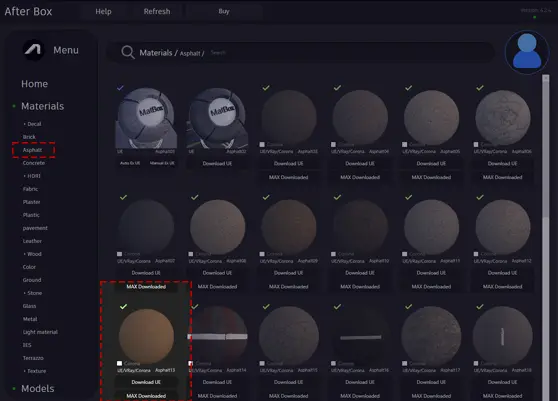The width and height of the screenshot is (558, 401).
Task: Expand the Models section in sidebar
Action: pyautogui.click(x=37, y=389)
